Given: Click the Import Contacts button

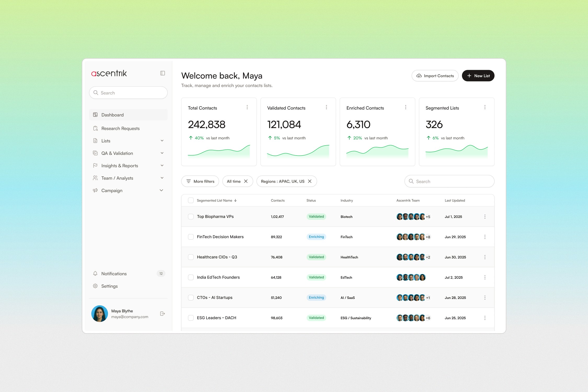Looking at the screenshot, I should (435, 76).
